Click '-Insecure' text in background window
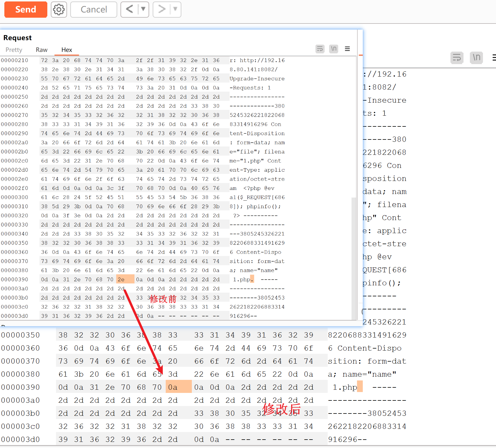 [x=385, y=100]
